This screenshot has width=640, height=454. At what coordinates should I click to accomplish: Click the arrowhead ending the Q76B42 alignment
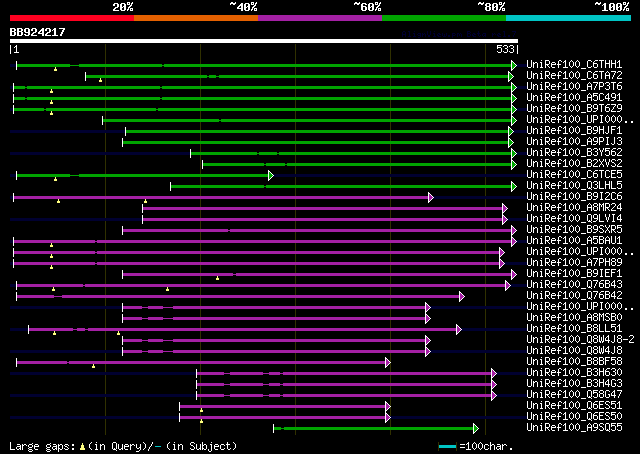click(x=462, y=296)
